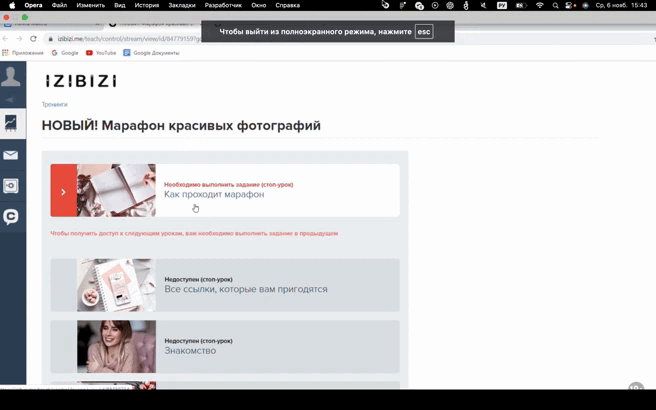Open the Apple menu

pyautogui.click(x=12, y=5)
